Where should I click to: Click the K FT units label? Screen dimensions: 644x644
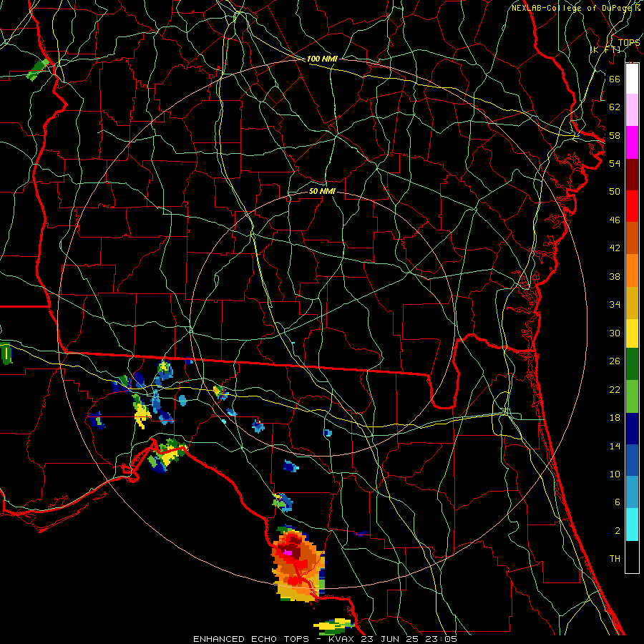605,50
